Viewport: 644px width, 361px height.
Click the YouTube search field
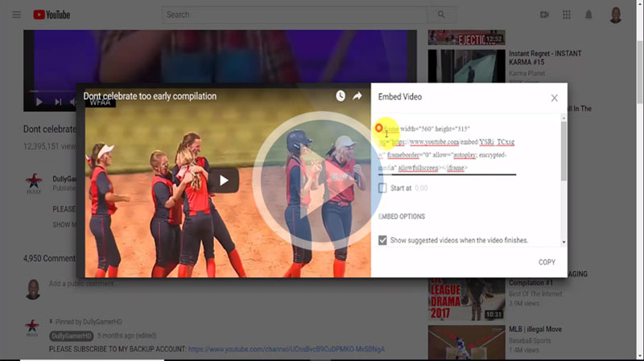coord(294,14)
